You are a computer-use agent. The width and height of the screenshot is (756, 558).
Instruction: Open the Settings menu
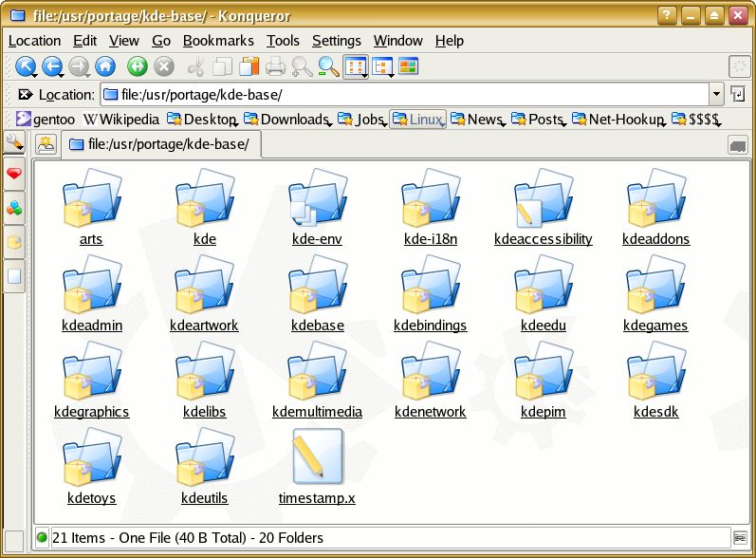[x=337, y=41]
